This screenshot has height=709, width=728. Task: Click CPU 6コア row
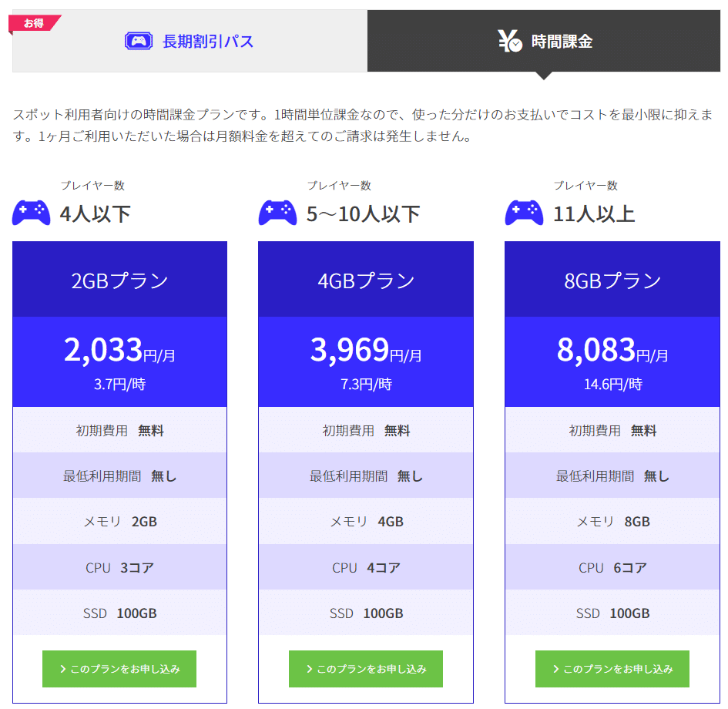pyautogui.click(x=612, y=567)
